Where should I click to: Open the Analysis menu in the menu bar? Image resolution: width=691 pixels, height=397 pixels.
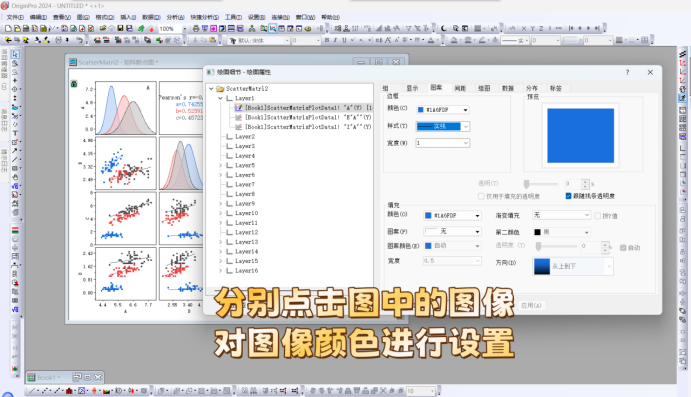click(175, 17)
